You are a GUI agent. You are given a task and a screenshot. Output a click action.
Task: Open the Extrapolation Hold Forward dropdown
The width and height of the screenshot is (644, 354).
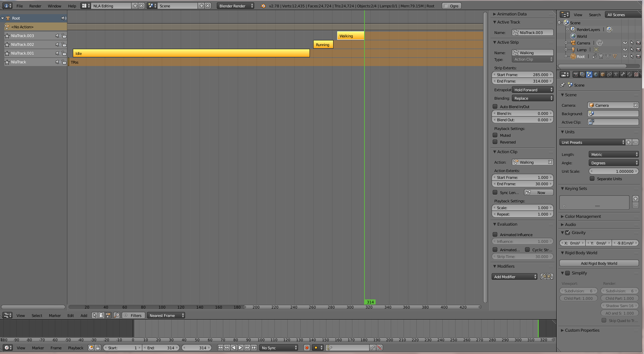tap(532, 90)
